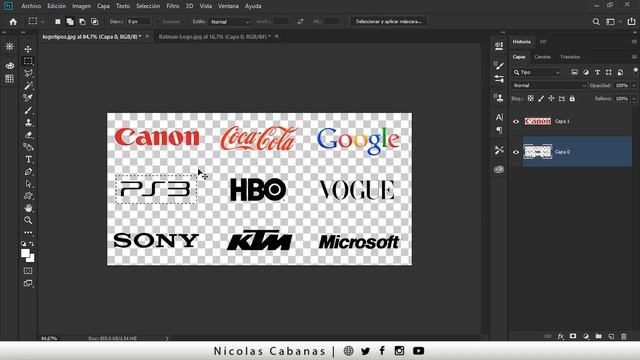Toggle type layer filter
This screenshot has height=360, width=640.
coord(598,72)
